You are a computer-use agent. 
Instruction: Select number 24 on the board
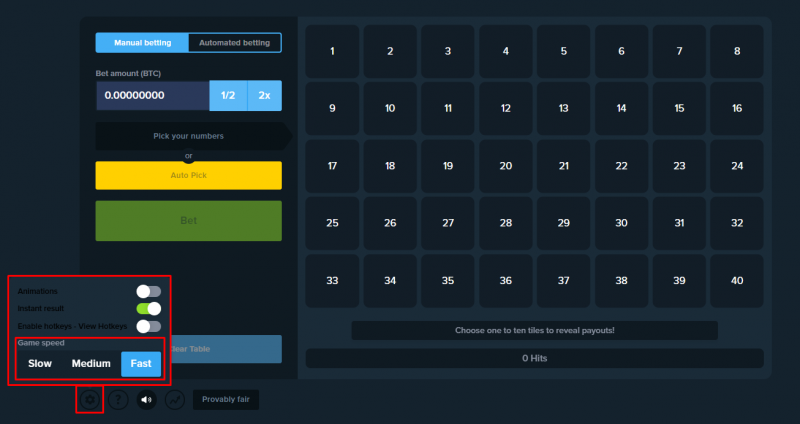point(737,166)
